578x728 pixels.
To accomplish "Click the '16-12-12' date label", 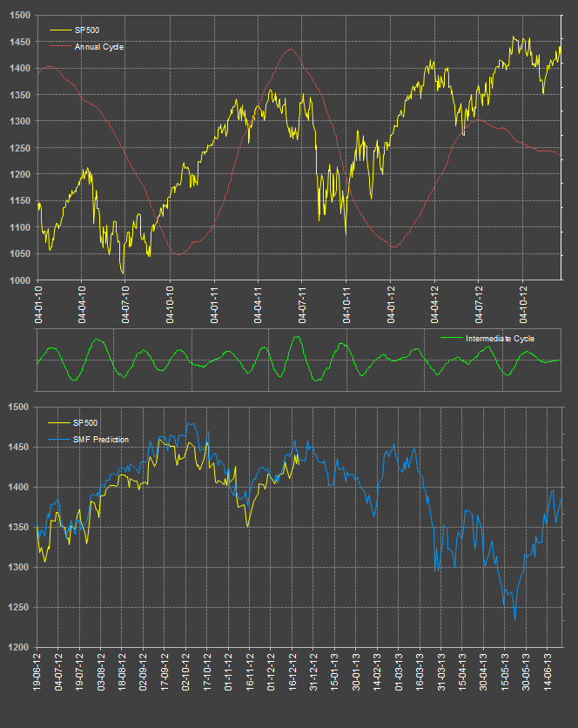I will pyautogui.click(x=292, y=671).
